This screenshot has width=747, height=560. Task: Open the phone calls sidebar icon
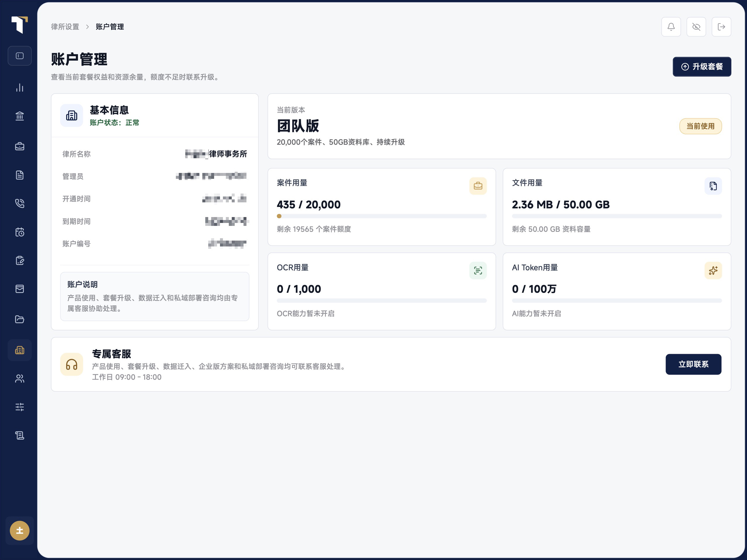[x=20, y=203]
